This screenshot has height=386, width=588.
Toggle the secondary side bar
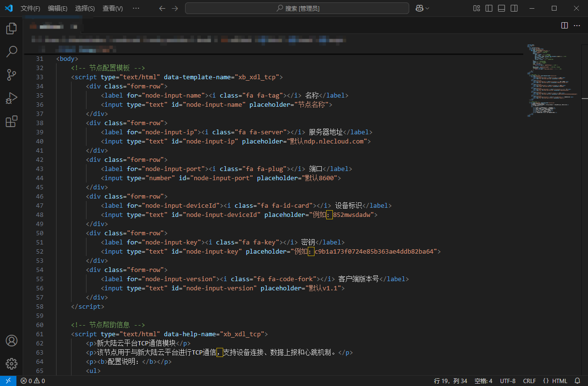click(x=514, y=8)
